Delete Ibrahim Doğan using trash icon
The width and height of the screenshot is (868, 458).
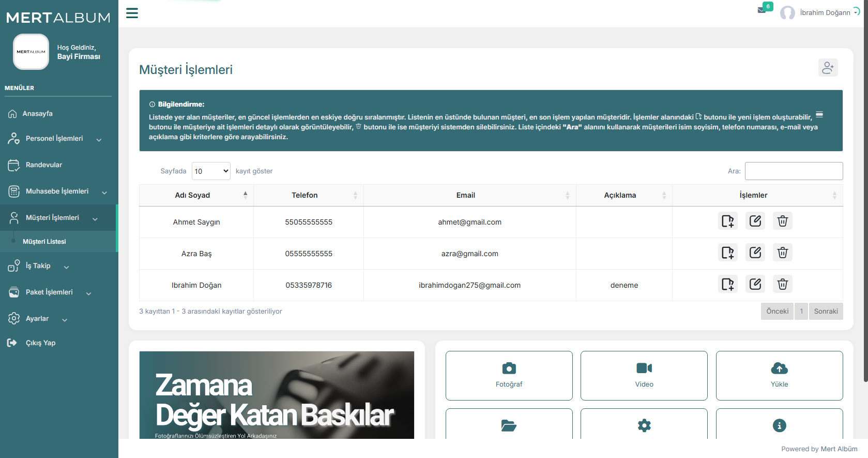[x=782, y=285]
